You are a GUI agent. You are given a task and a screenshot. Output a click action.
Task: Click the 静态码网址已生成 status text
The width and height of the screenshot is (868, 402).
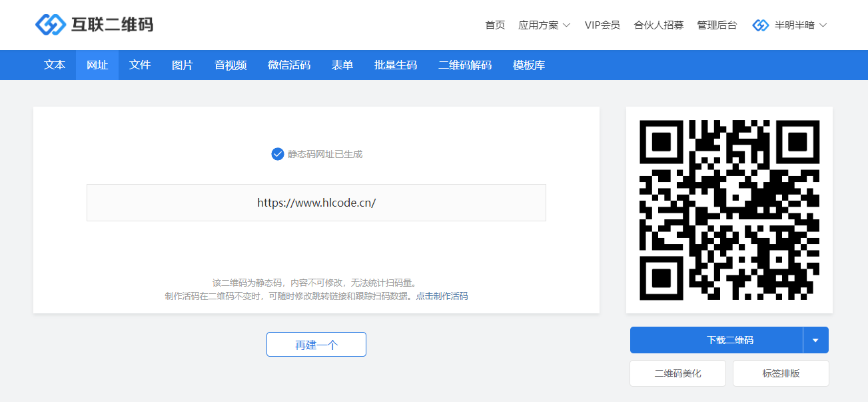point(325,154)
